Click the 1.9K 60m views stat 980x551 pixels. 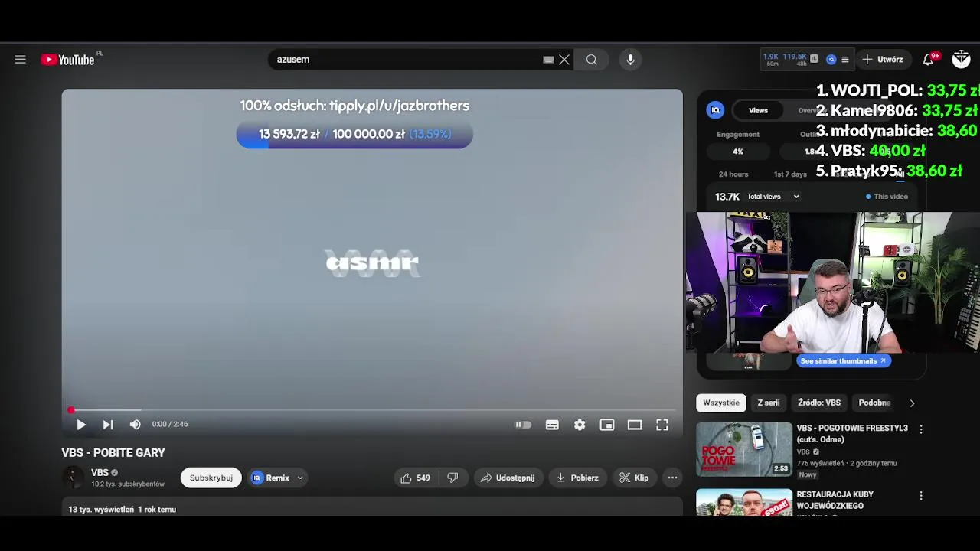click(773, 59)
